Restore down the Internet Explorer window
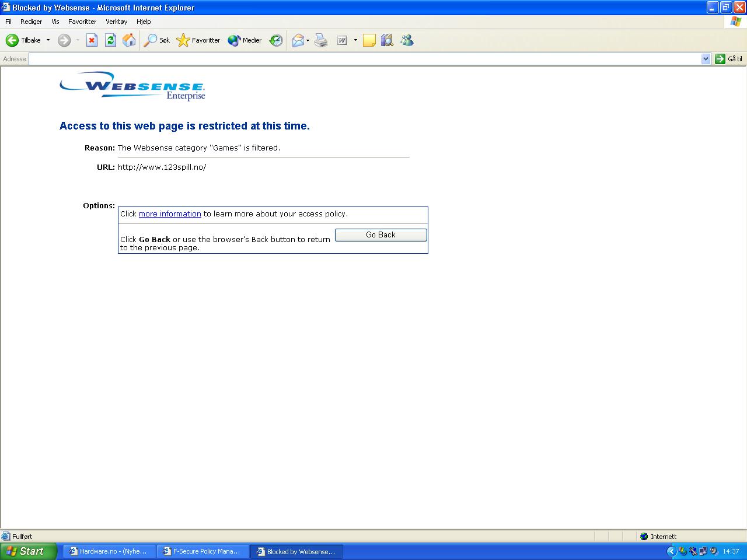Viewport: 747px width, 560px height. (726, 8)
